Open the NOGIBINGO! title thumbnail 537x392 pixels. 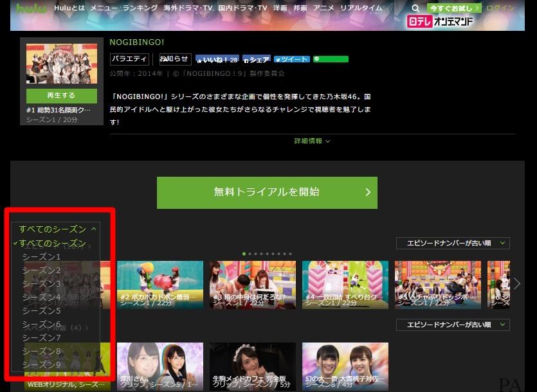(62, 64)
